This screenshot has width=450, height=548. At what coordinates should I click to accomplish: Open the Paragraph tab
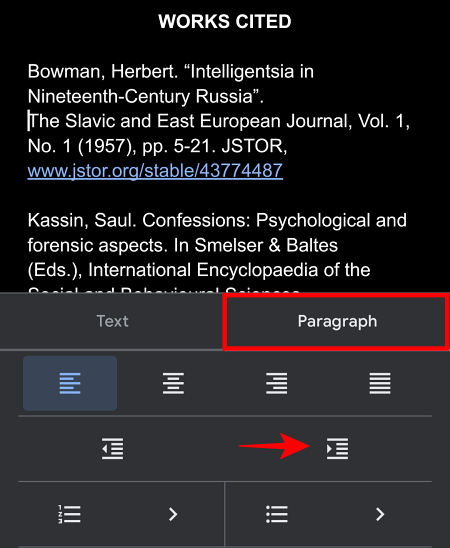337,321
